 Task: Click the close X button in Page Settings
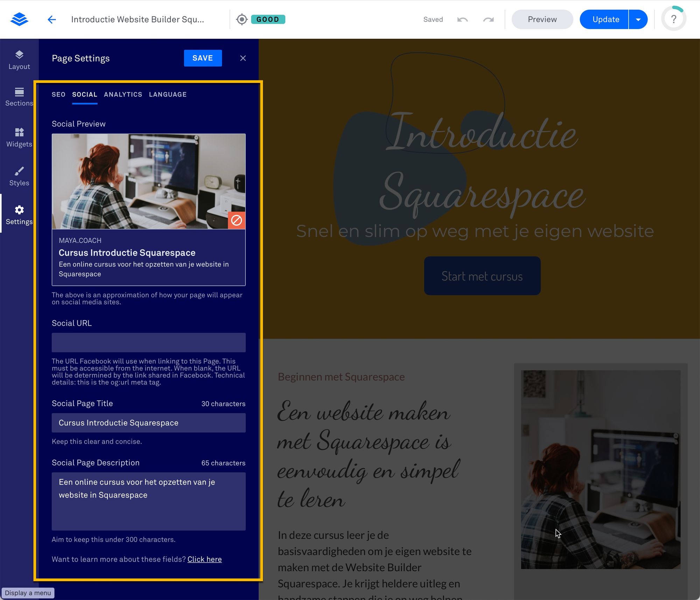(x=243, y=58)
